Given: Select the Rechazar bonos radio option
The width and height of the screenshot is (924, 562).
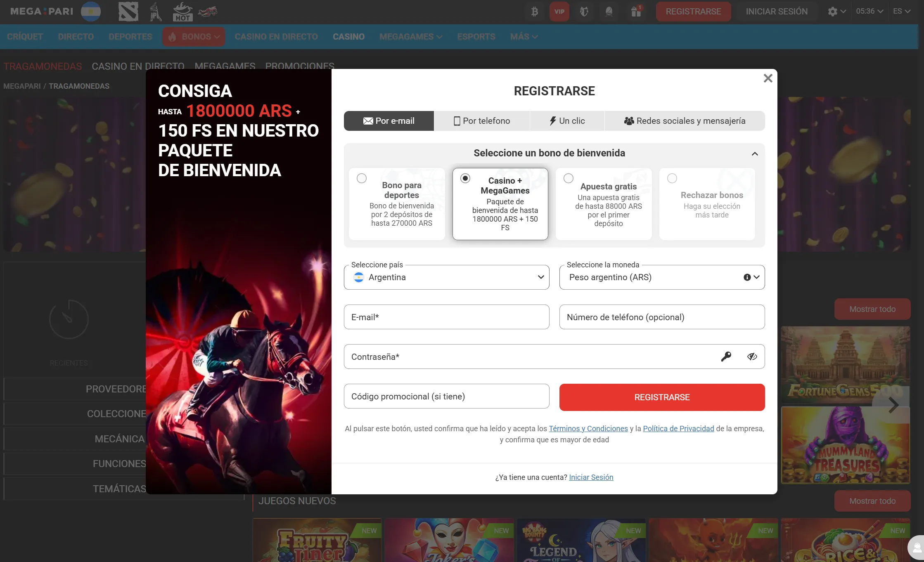Looking at the screenshot, I should click(x=672, y=178).
